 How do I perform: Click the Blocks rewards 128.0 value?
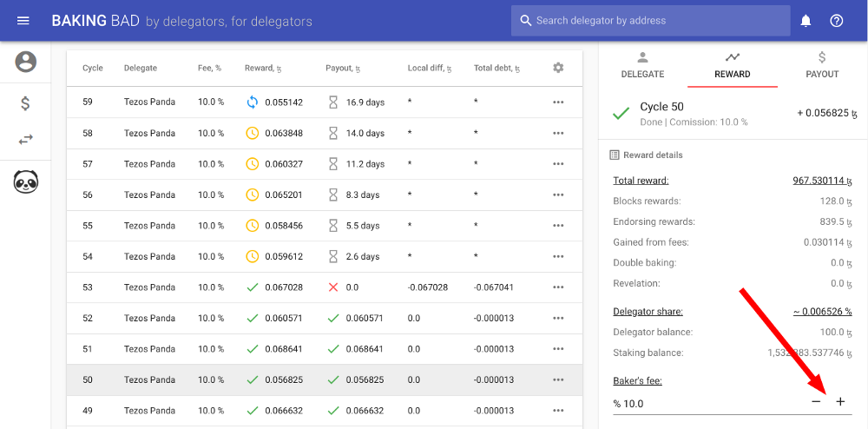835,201
